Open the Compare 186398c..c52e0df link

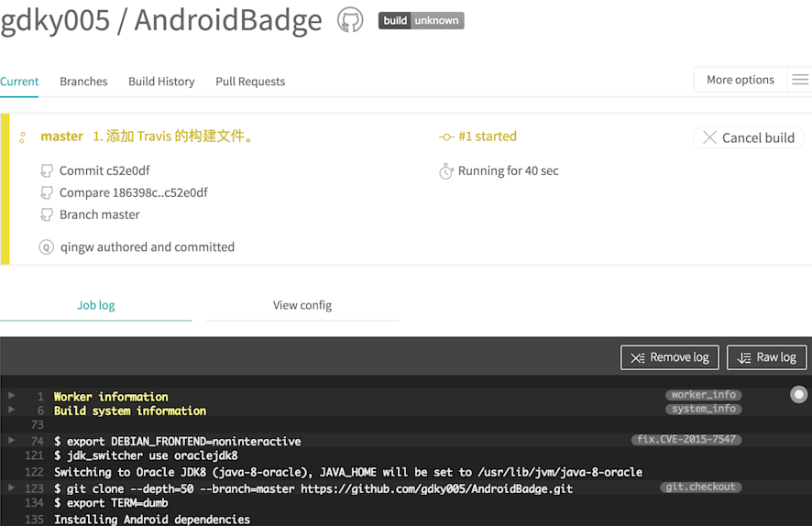[x=134, y=192]
